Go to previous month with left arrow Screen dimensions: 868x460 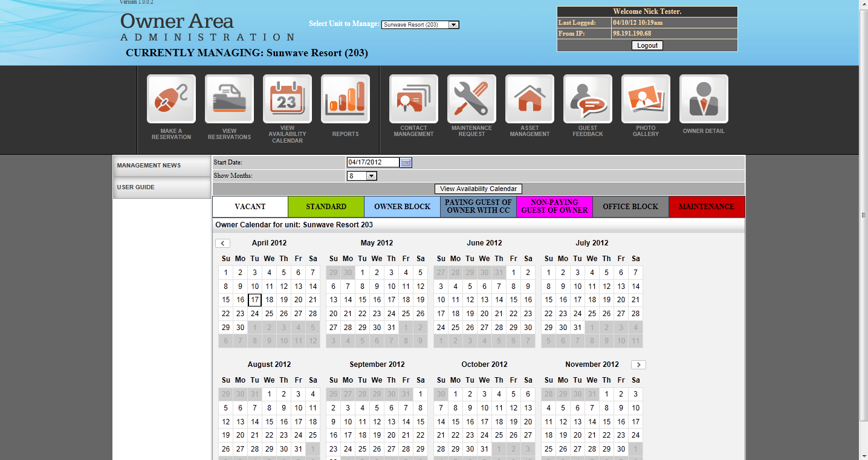(223, 243)
